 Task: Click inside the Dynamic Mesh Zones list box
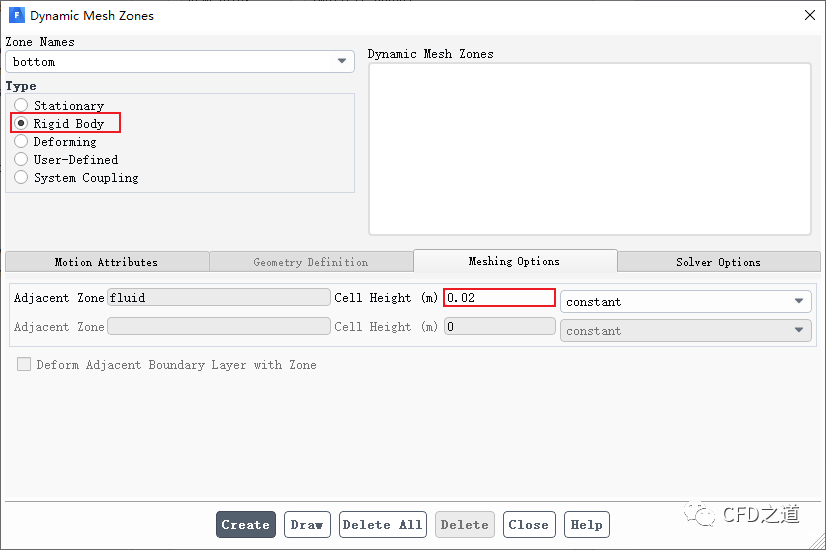590,149
